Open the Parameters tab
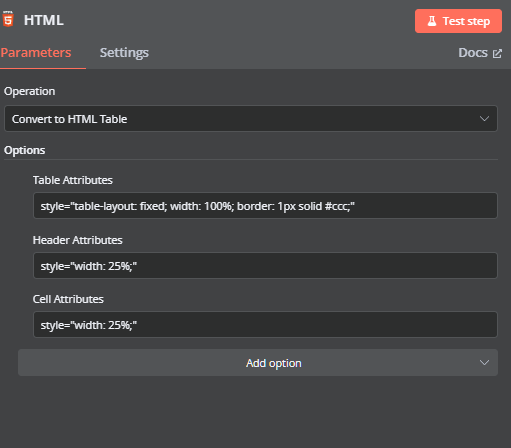This screenshot has height=448, width=511. click(36, 53)
